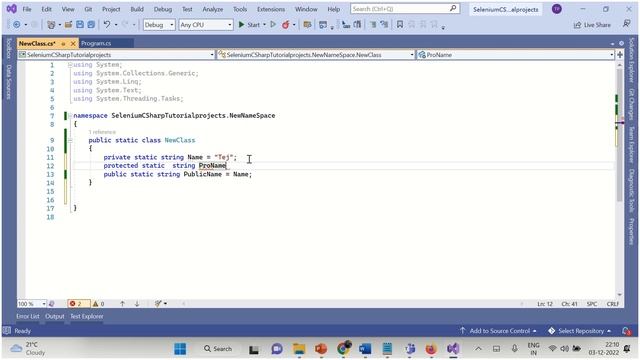Viewport: 640px width, 360px height.
Task: Collapse the namespace block outline toggle
Action: click(70, 116)
